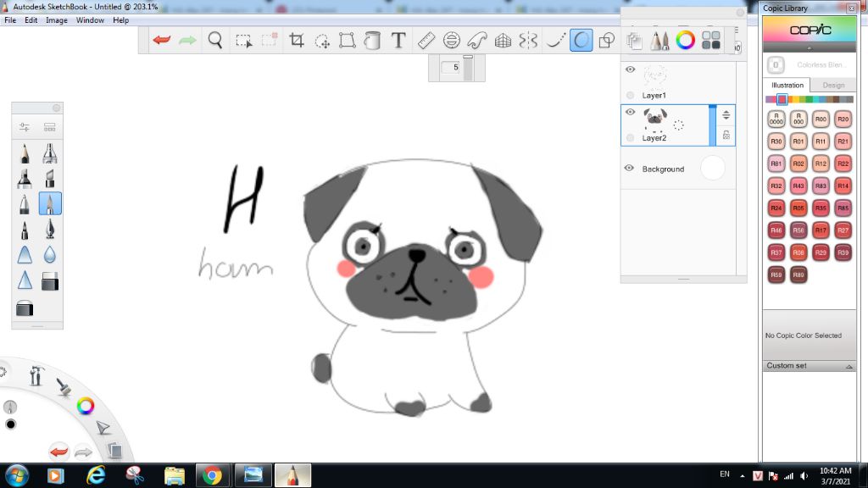Select the Colorless Blender button
This screenshot has width=868, height=488.
coord(776,64)
